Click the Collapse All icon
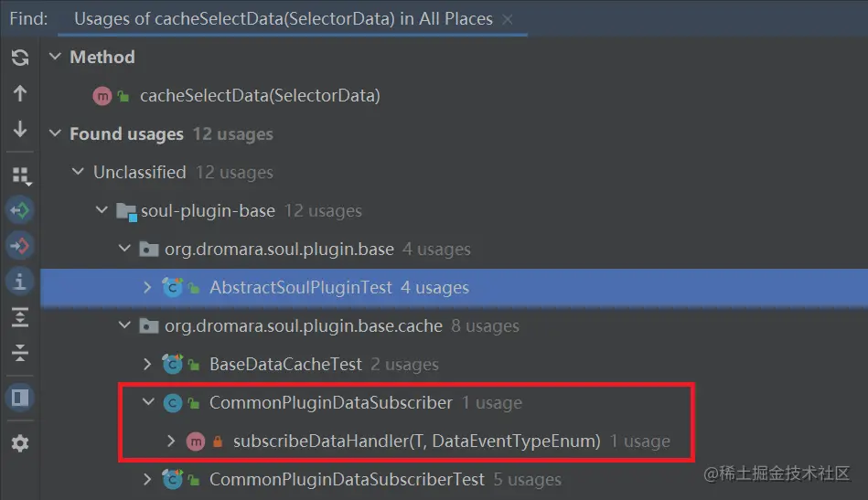This screenshot has height=500, width=868. click(x=19, y=354)
